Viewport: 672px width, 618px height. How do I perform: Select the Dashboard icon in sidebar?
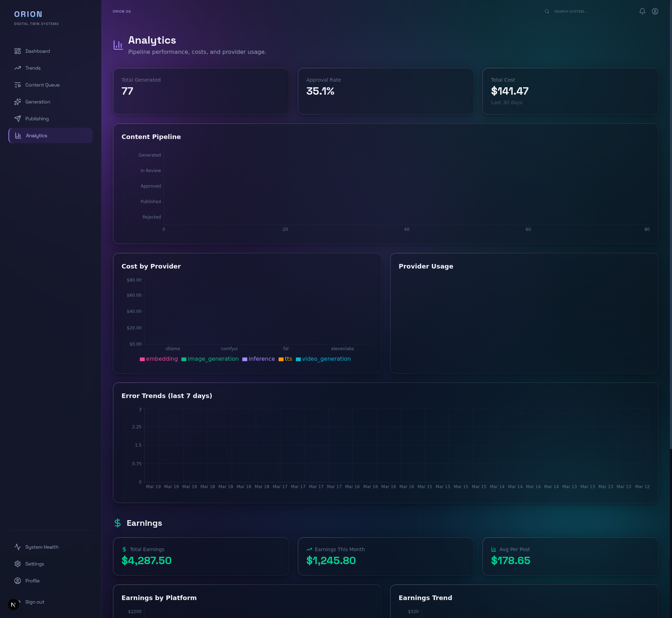point(18,51)
